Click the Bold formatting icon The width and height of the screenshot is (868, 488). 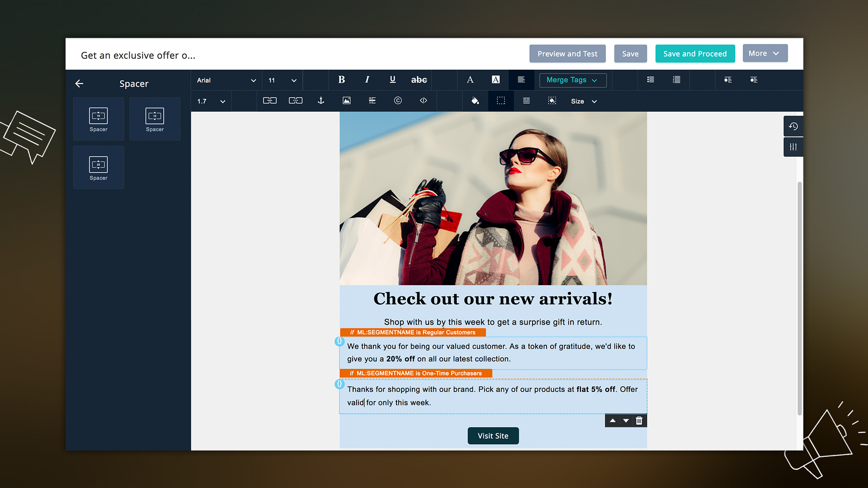click(x=341, y=79)
